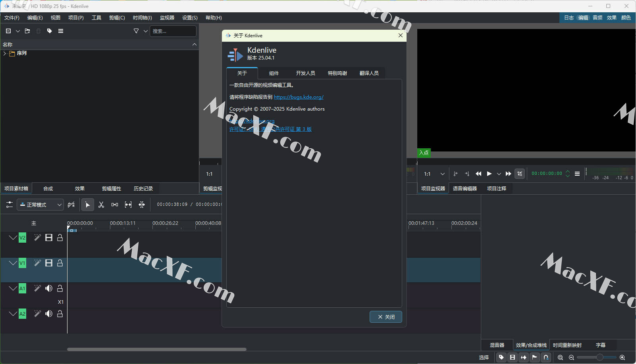Open the 工具 menu
The image size is (636, 364).
(x=96, y=18)
